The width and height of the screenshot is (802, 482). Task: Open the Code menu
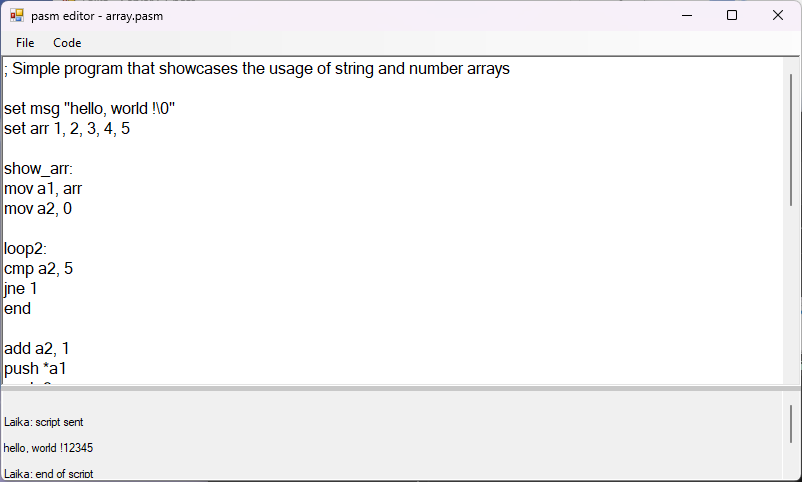tap(67, 43)
